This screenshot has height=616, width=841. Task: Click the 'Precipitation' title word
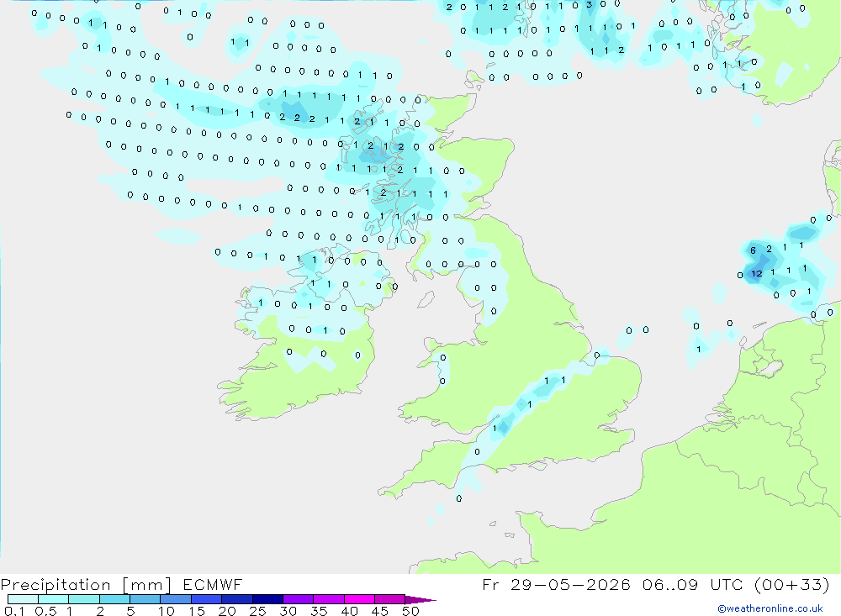(x=56, y=584)
